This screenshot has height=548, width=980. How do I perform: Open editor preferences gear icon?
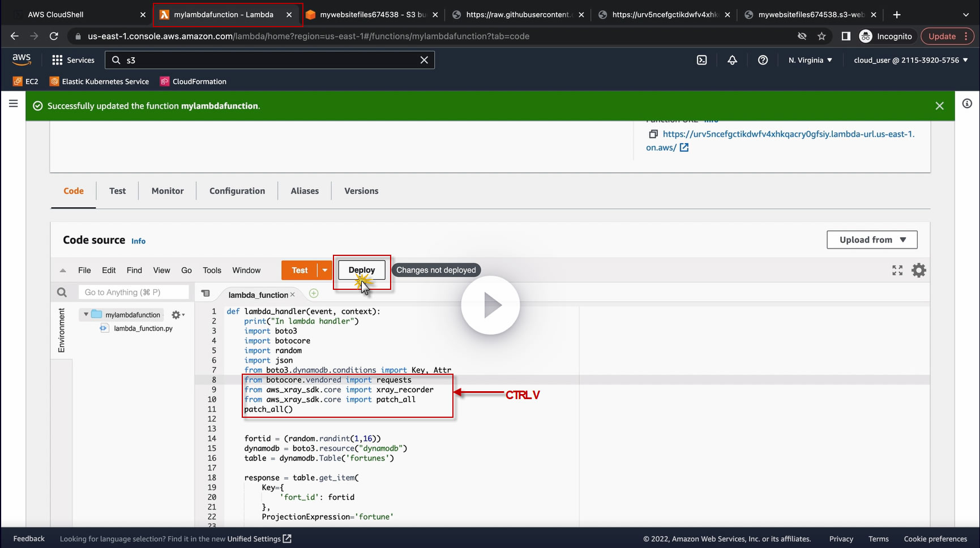pos(919,270)
